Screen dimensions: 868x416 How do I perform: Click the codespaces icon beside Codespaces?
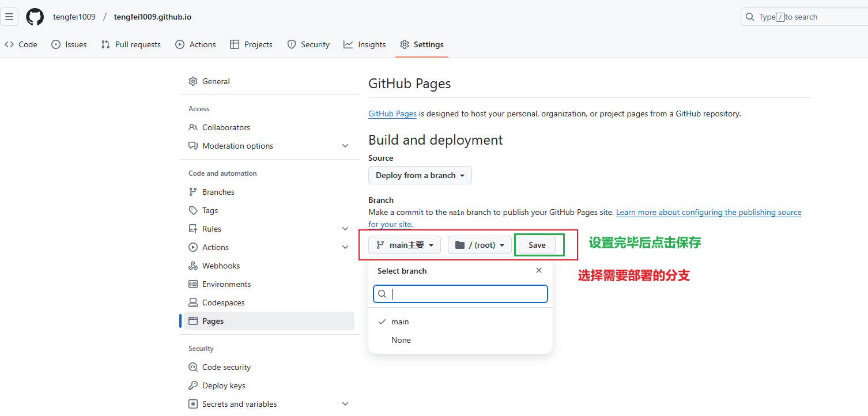pos(193,302)
